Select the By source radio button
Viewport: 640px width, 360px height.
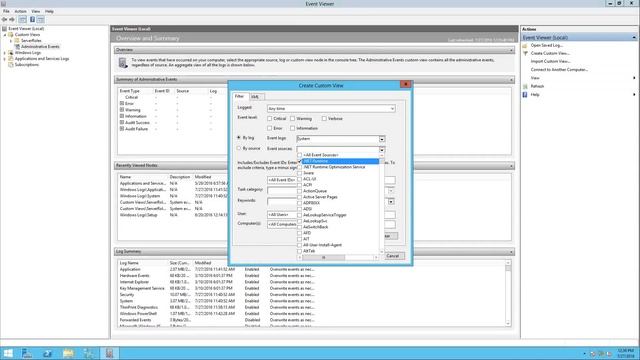(x=239, y=149)
